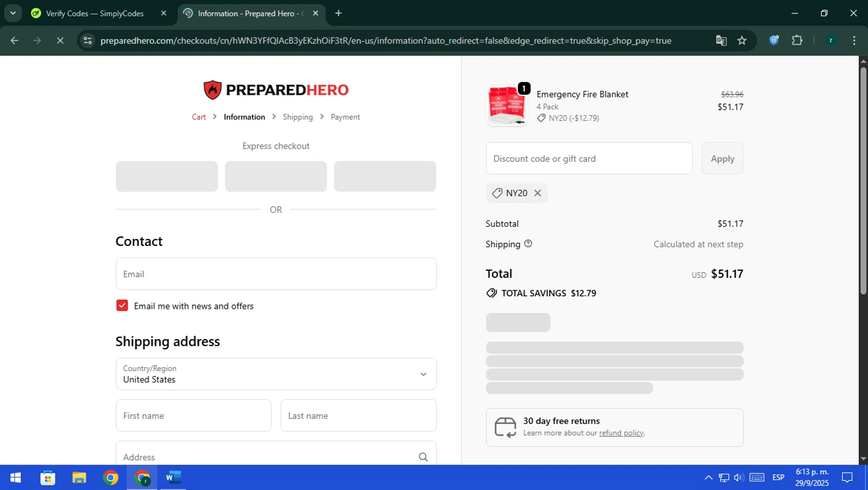This screenshot has height=490, width=868.
Task: Click the PreparedHero logo
Action: coord(276,90)
